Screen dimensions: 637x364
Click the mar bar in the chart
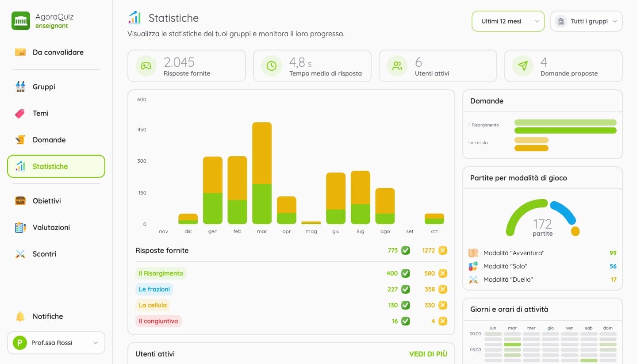262,173
